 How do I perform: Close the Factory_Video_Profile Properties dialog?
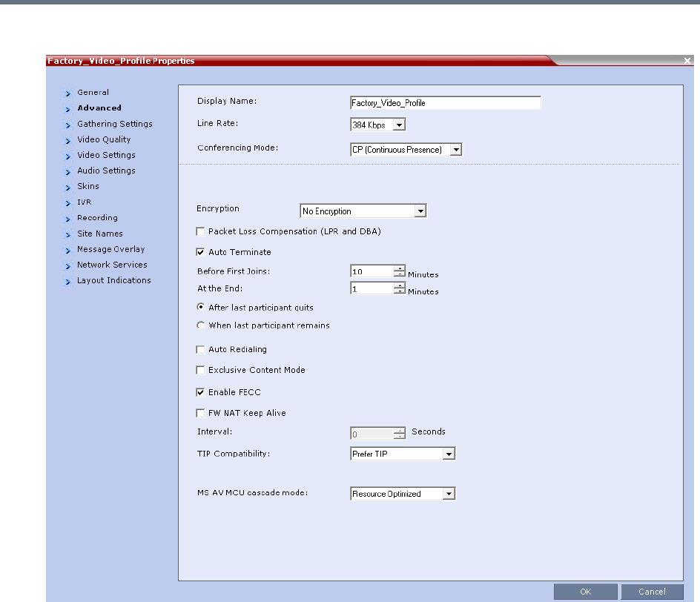coord(687,61)
